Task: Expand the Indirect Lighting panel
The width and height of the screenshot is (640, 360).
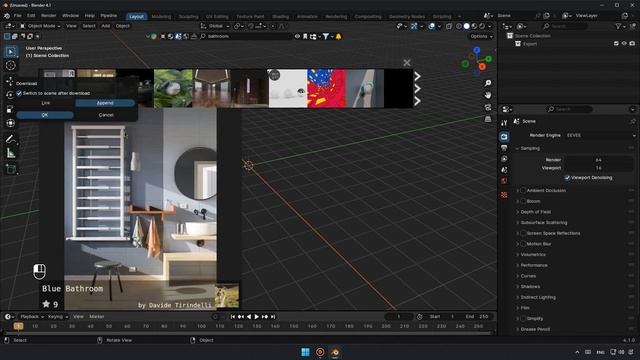Action: (538, 298)
